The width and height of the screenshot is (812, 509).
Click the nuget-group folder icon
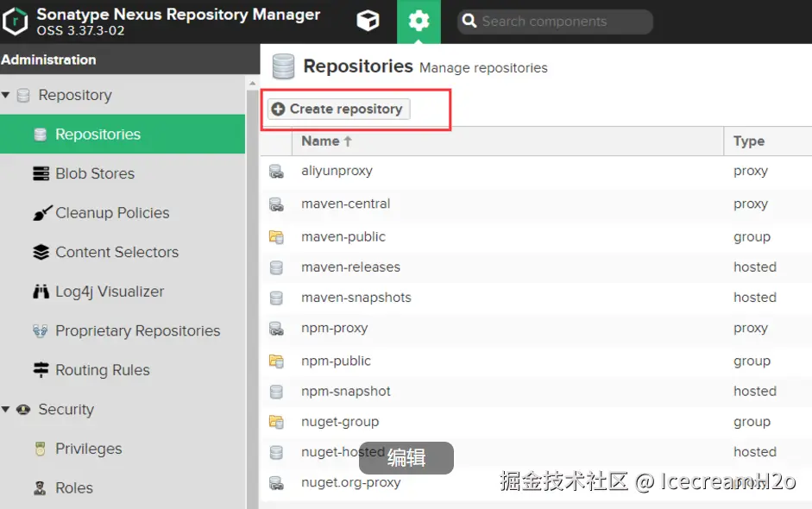(276, 422)
